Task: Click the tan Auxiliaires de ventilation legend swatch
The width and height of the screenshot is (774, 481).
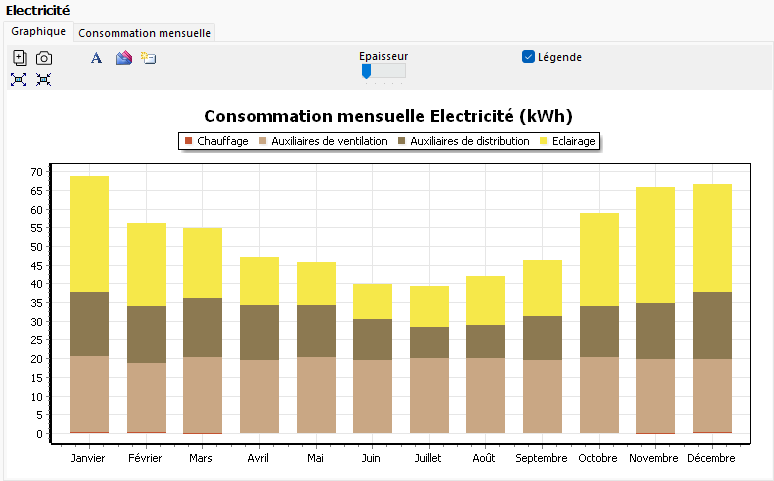Action: tap(263, 141)
